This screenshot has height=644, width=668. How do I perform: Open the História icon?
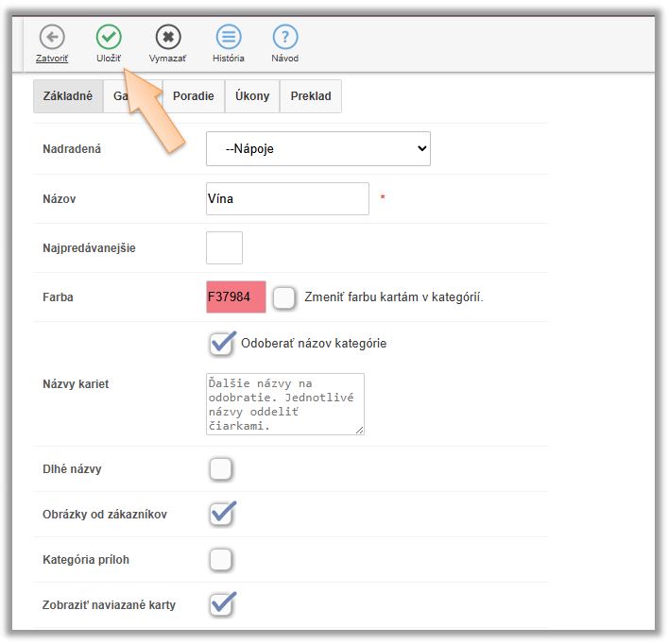pyautogui.click(x=228, y=38)
